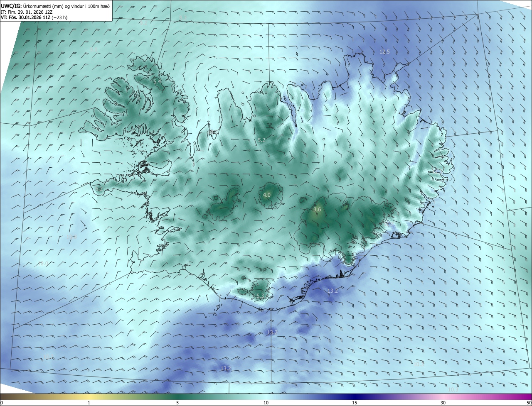Click the 5.4 value on the Westfjords
Screen dimensions: 532x406
pyautogui.click(x=158, y=82)
